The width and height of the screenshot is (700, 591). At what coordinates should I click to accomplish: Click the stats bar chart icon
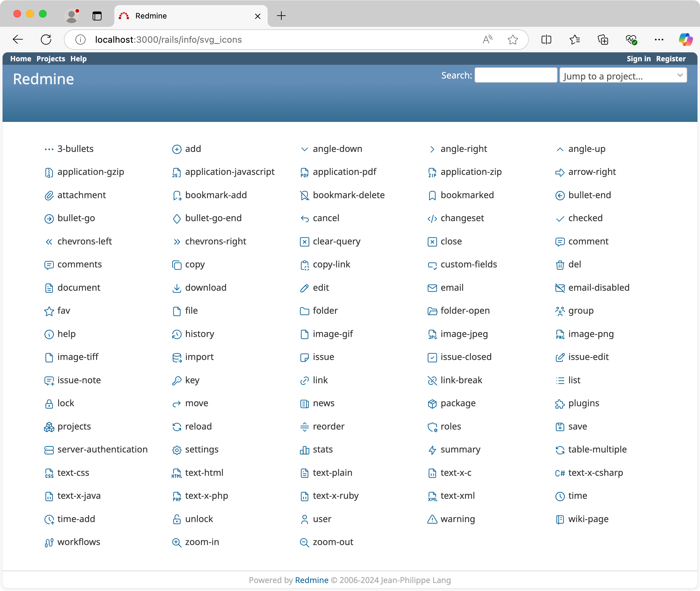tap(304, 450)
